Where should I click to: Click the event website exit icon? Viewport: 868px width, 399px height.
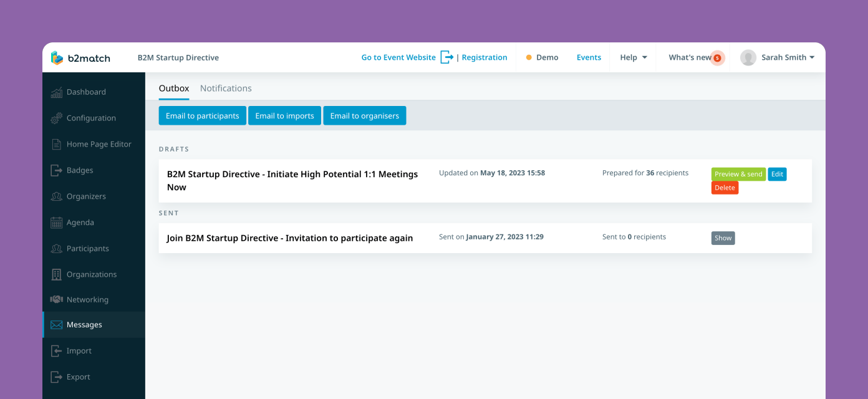446,57
